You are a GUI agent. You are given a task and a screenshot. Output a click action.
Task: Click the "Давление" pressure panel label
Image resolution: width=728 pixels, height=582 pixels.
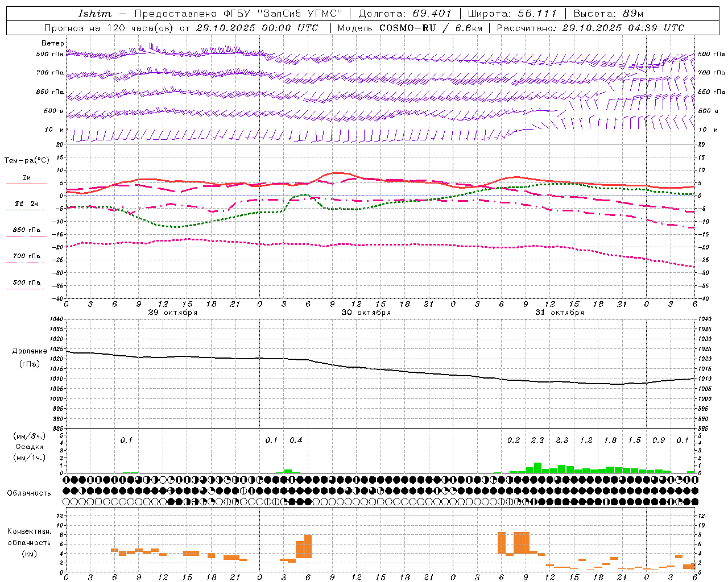click(30, 351)
